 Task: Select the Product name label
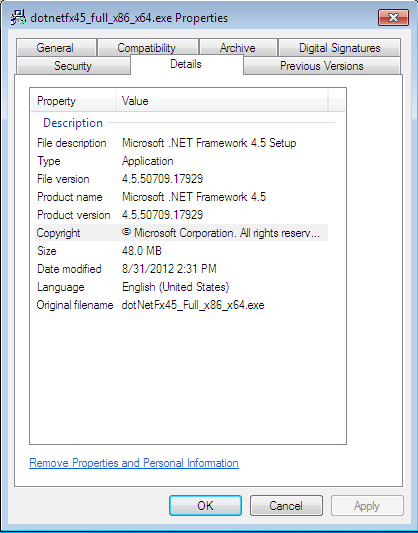coord(70,197)
